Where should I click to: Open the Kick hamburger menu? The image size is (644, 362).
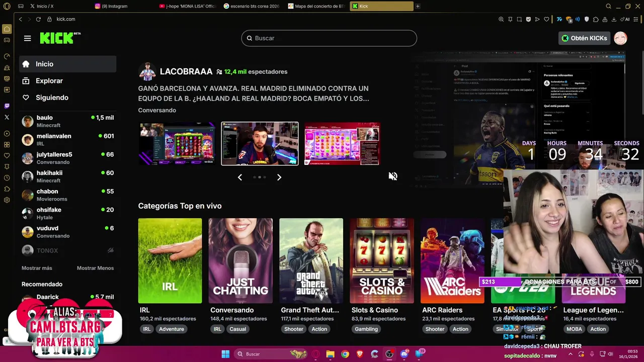tap(27, 38)
